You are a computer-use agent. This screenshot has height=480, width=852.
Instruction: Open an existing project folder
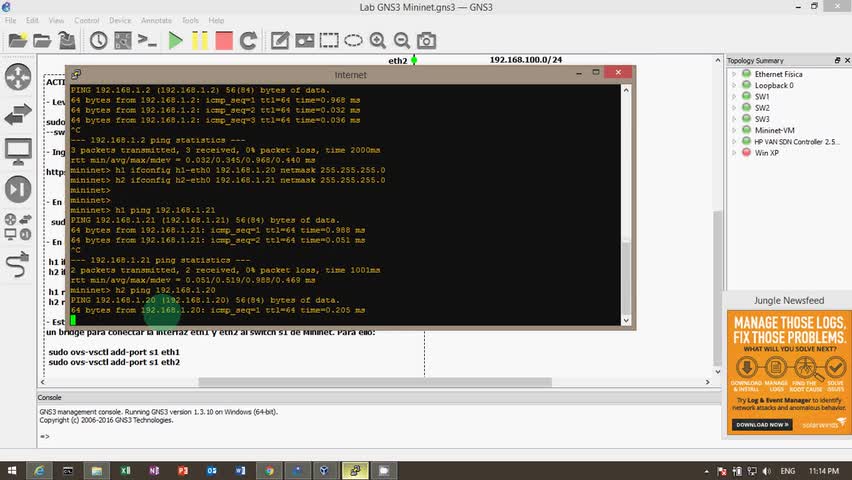[42, 40]
